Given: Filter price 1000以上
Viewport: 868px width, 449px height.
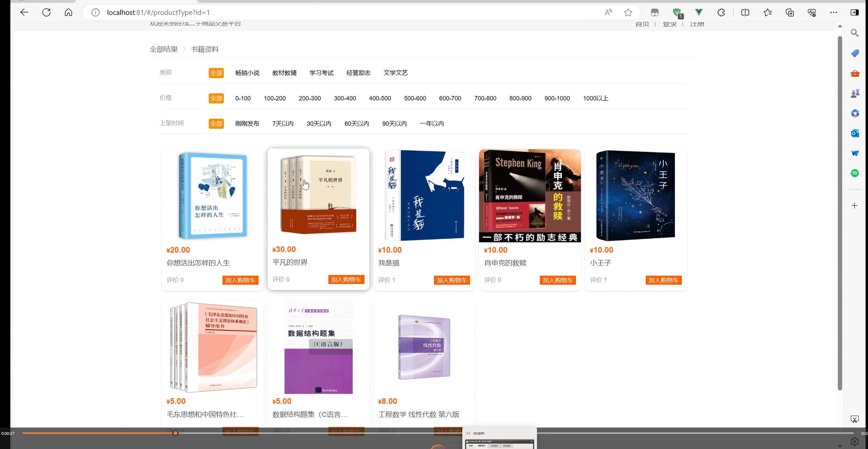Looking at the screenshot, I should tap(596, 98).
